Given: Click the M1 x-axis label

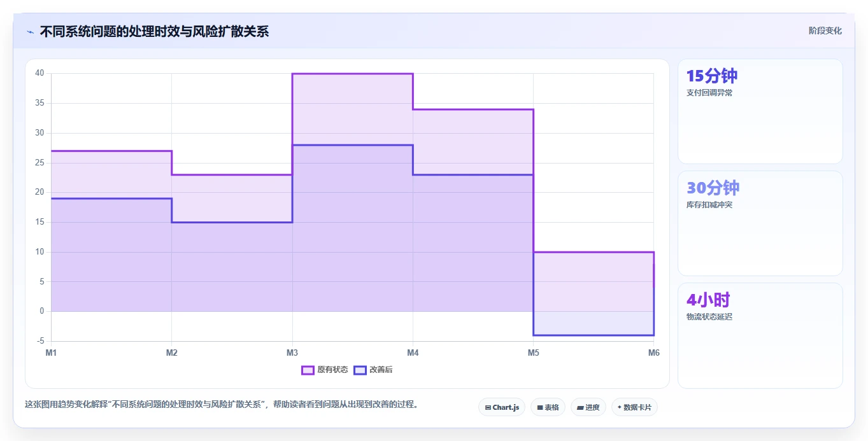Looking at the screenshot, I should click(51, 352).
